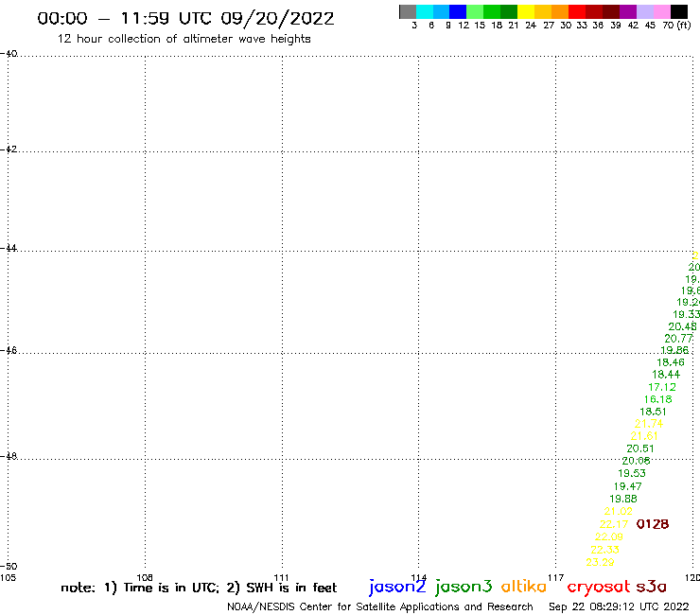Screen dimensions: 700x615
Task: Click the cyan swatch in the color scale
Action: tap(424, 11)
